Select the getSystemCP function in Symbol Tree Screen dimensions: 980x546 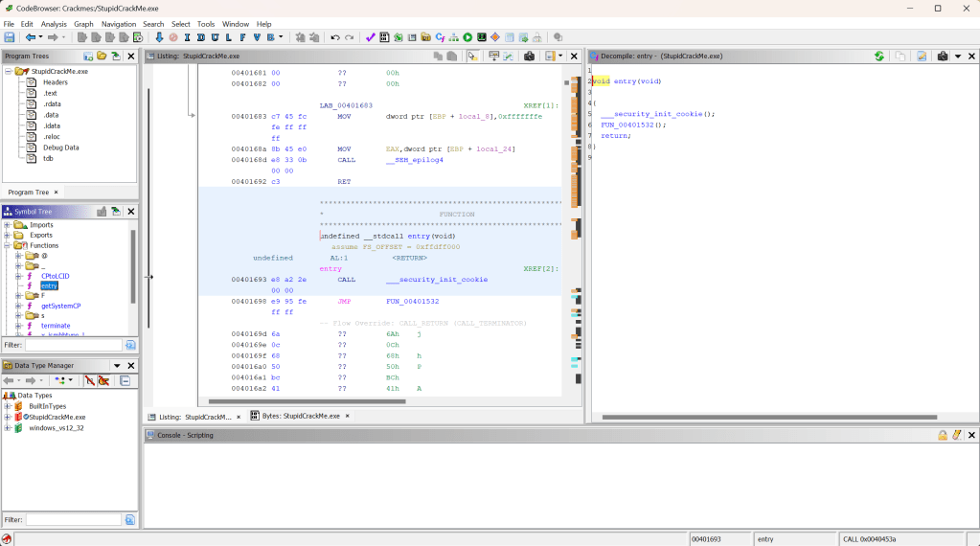[60, 306]
